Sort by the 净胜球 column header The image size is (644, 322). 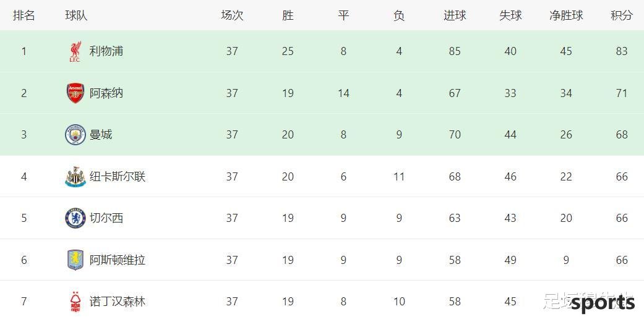click(x=566, y=15)
